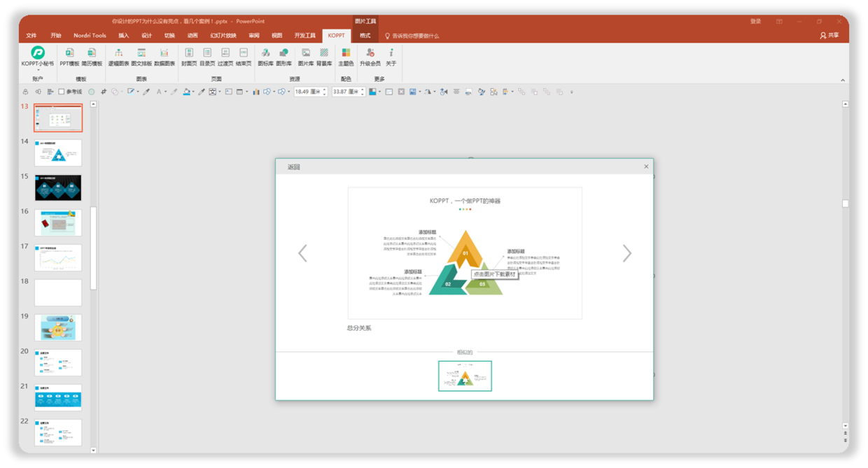Switch to the 动画 tab

click(x=192, y=36)
